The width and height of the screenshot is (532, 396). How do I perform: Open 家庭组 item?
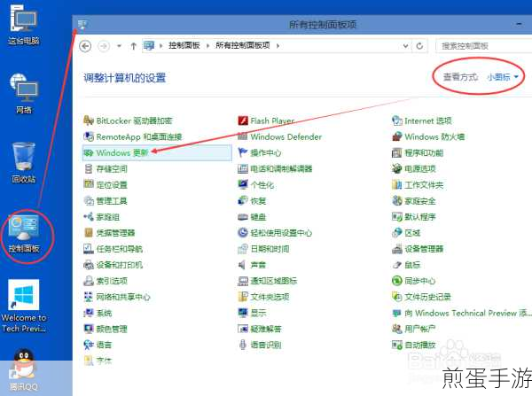[101, 217]
